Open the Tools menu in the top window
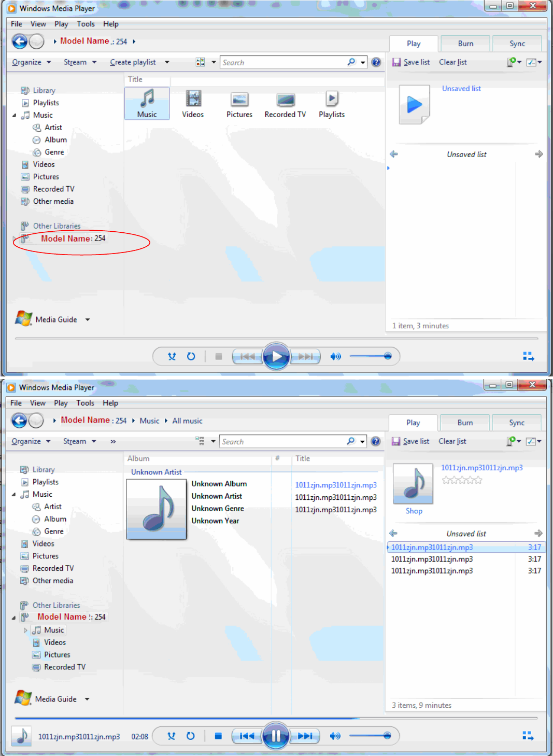 click(86, 24)
